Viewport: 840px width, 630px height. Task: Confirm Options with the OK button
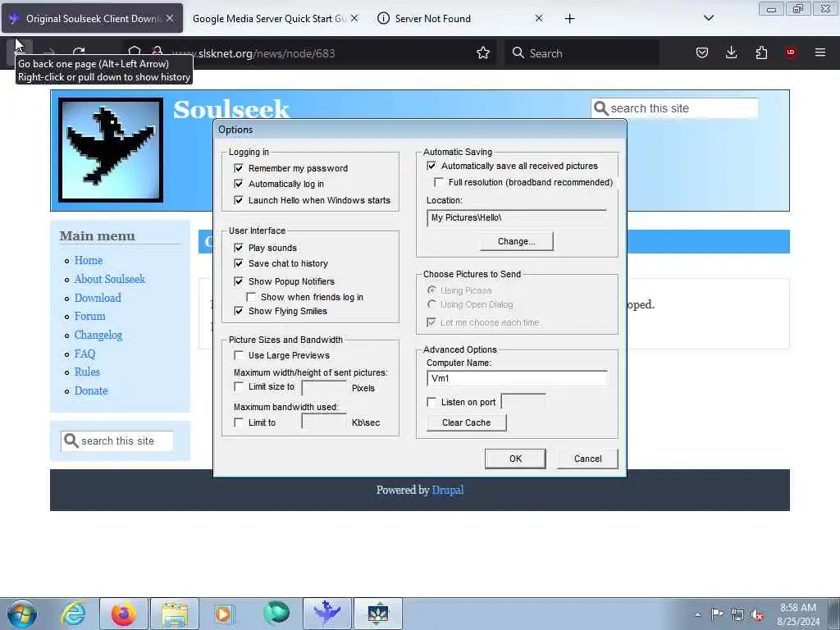click(x=515, y=459)
